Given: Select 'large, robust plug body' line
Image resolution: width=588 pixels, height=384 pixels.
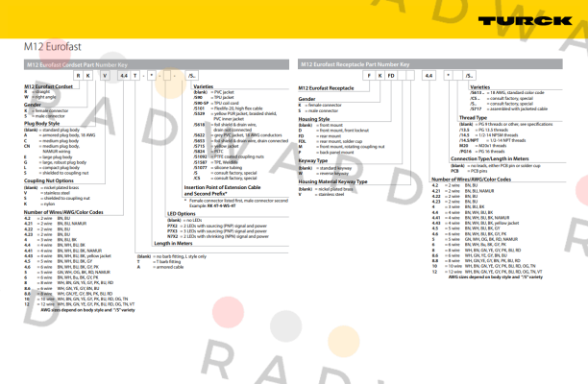Looking at the screenshot, I should pyautogui.click(x=55, y=162).
